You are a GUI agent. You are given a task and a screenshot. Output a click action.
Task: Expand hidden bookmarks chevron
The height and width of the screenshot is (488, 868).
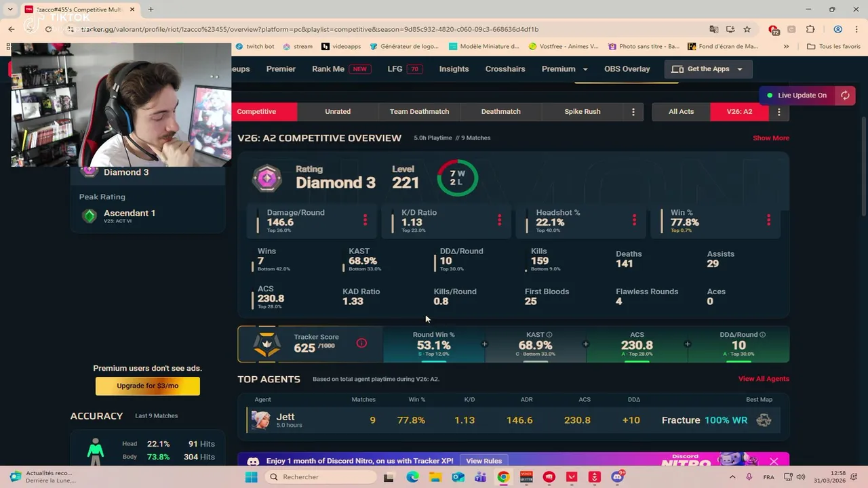pyautogui.click(x=786, y=47)
